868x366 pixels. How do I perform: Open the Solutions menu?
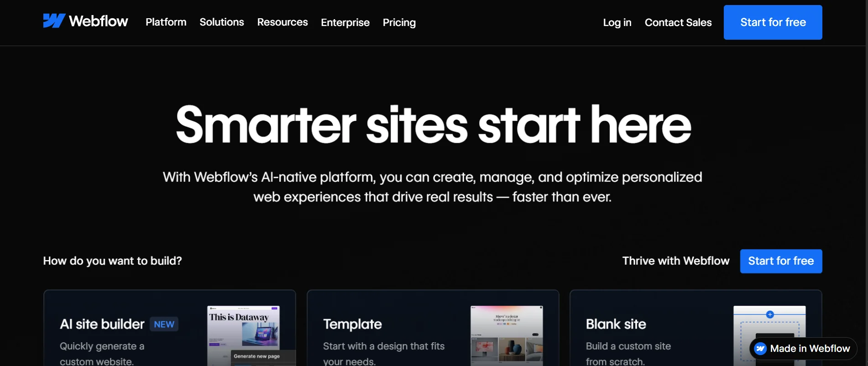(x=222, y=22)
